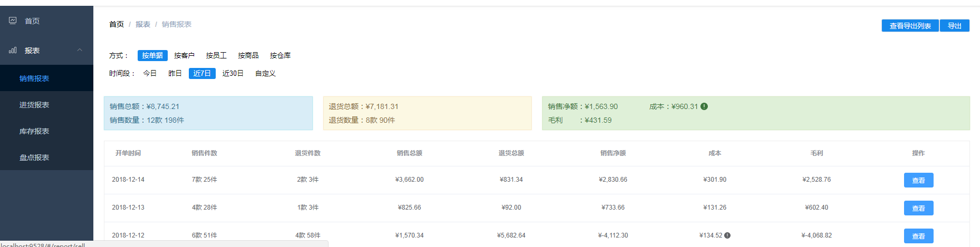Click the home dashboard icon in sidebar
980x247 pixels.
click(13, 21)
